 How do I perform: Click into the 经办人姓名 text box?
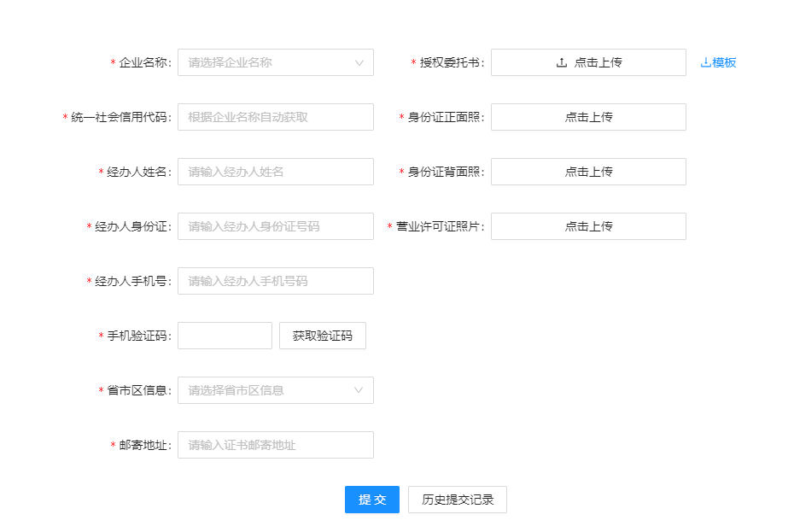pos(275,172)
